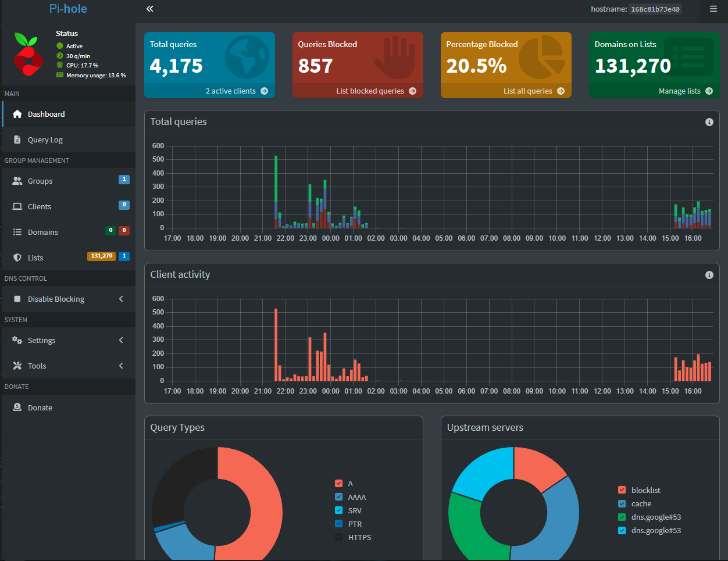728x561 pixels.
Task: Click the CPU: 17.7 % status text
Action: (82, 66)
